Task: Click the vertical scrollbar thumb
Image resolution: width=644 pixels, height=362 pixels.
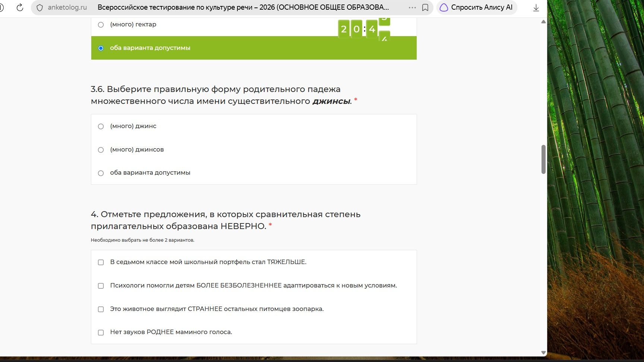Action: (543, 159)
